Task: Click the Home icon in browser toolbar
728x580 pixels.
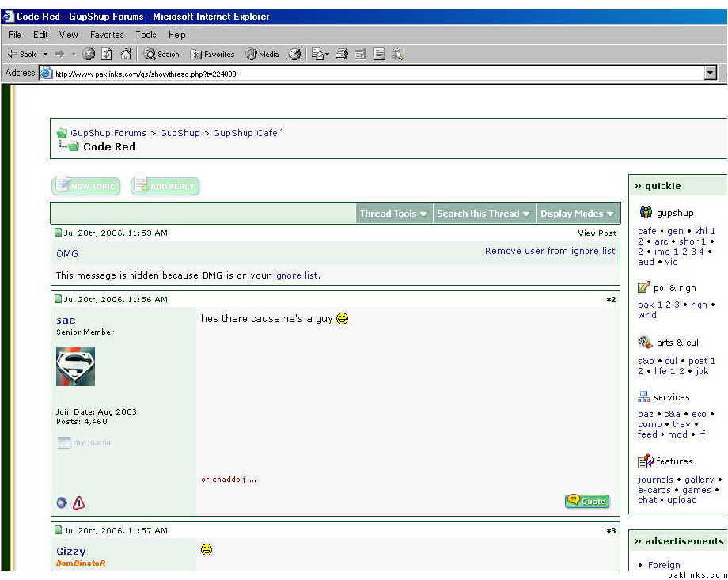Action: coord(125,55)
